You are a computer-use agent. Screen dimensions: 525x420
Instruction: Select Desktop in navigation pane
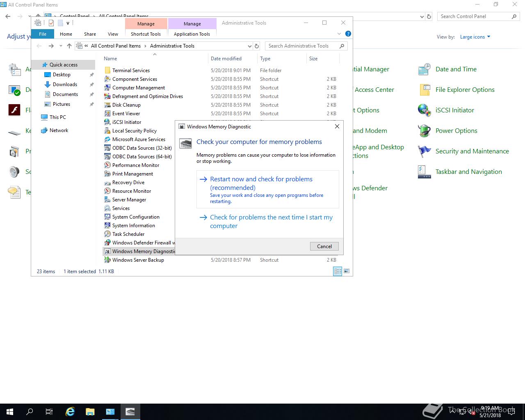[x=62, y=75]
